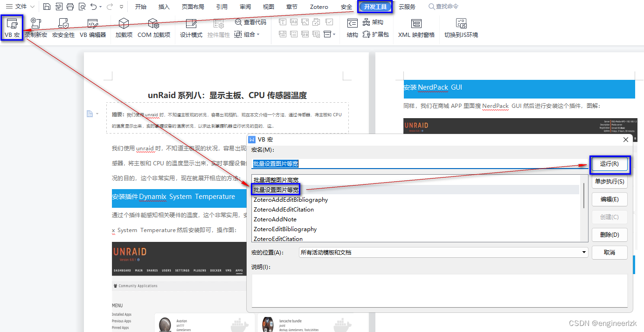Viewport: 644px width, 332px height.
Task: Open XML 映射窗格 mapping pane
Action: coord(416,28)
